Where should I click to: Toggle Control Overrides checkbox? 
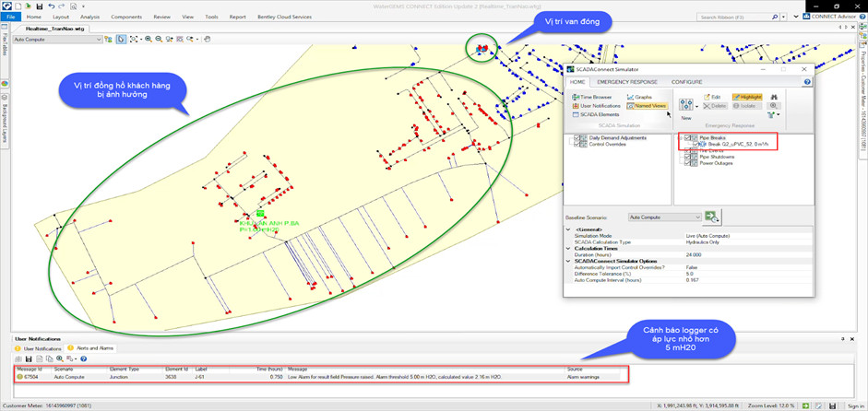[577, 144]
